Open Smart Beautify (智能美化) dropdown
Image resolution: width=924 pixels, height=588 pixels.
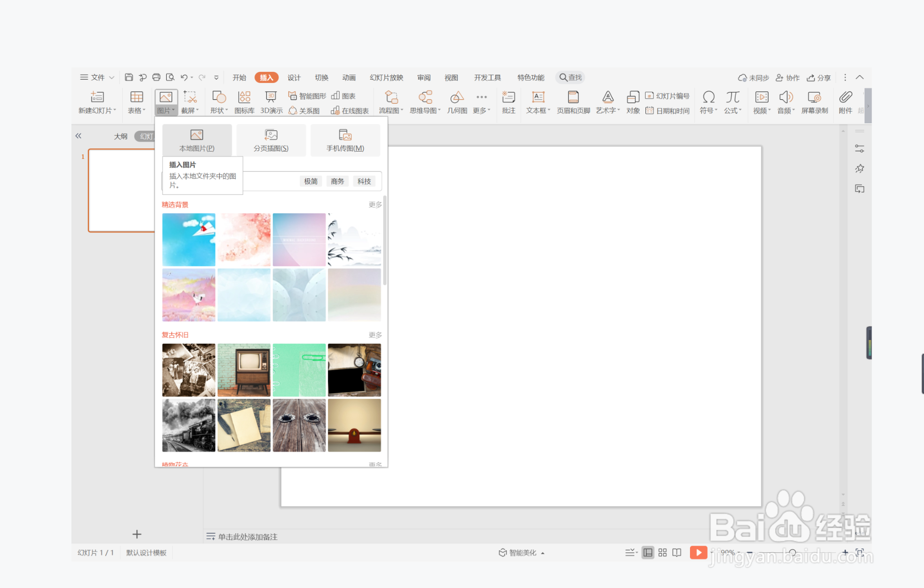pyautogui.click(x=522, y=552)
